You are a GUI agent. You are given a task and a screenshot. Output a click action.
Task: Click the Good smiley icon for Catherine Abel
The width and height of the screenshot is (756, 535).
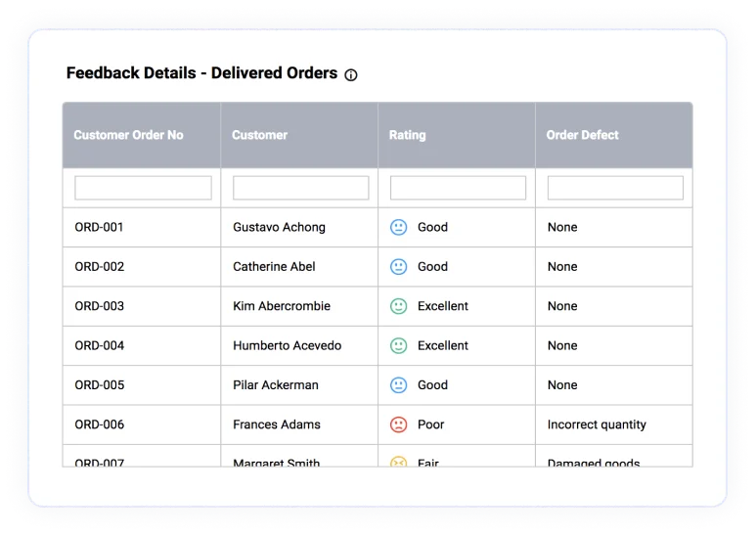399,267
